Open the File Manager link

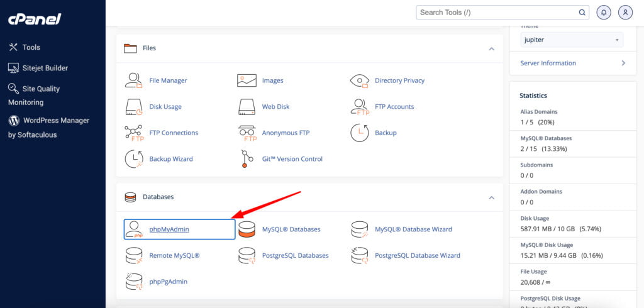[168, 80]
